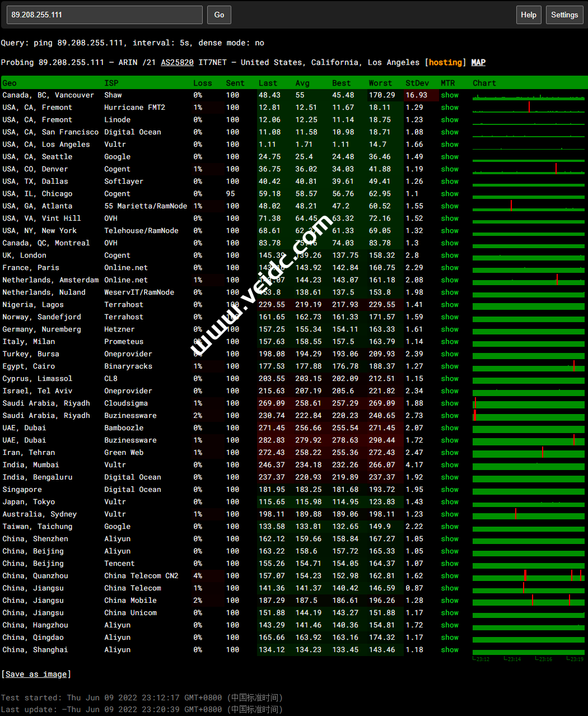Open the Help page
The height and width of the screenshot is (716, 588).
pyautogui.click(x=528, y=15)
